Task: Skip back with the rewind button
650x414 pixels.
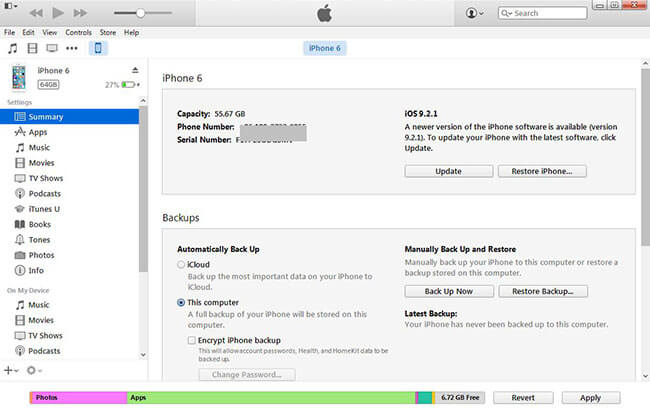Action: click(x=36, y=13)
